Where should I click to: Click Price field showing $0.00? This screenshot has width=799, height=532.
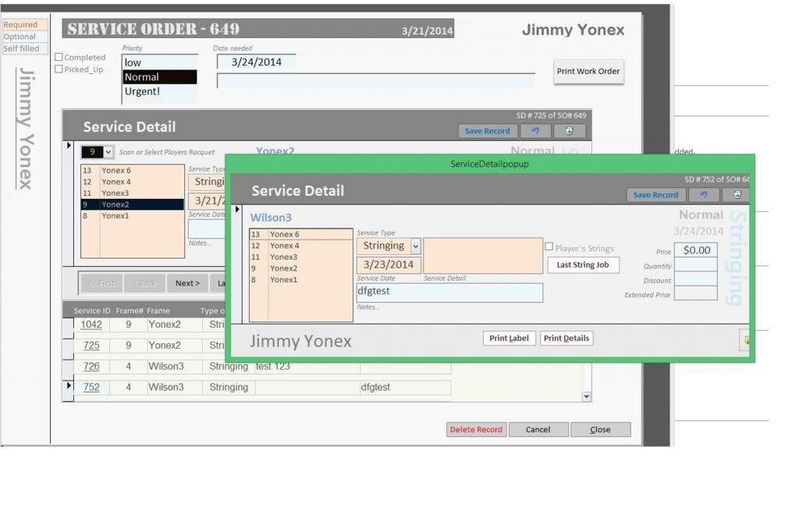695,250
